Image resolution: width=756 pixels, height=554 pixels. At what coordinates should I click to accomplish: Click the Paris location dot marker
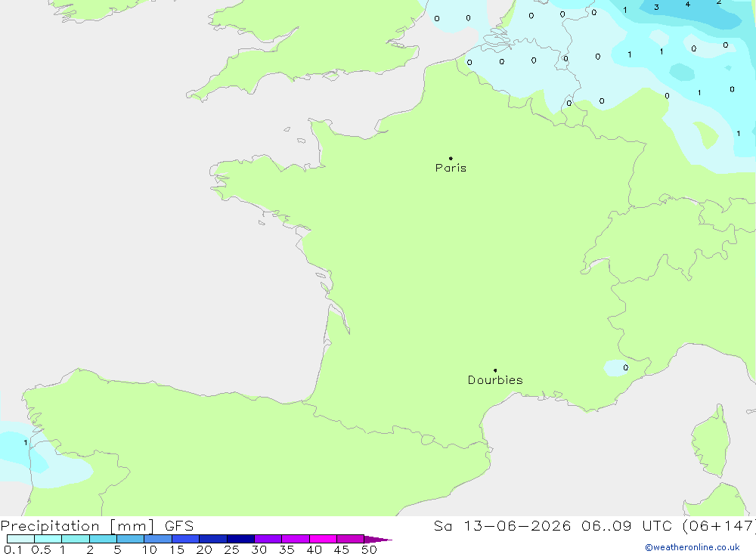pyautogui.click(x=451, y=158)
